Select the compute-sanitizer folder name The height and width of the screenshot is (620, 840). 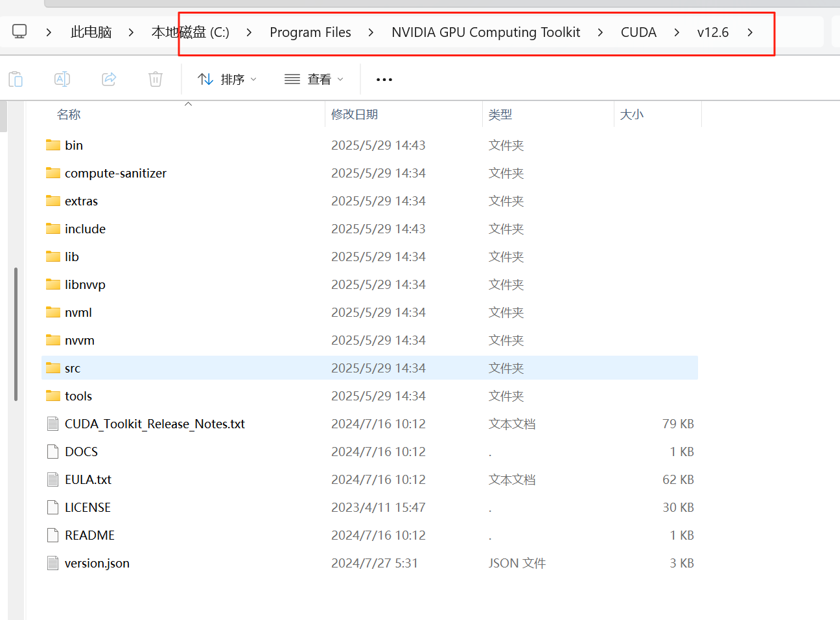(x=115, y=173)
